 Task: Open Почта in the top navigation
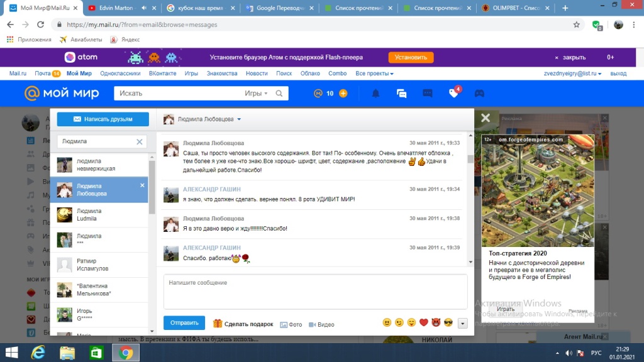(43, 74)
